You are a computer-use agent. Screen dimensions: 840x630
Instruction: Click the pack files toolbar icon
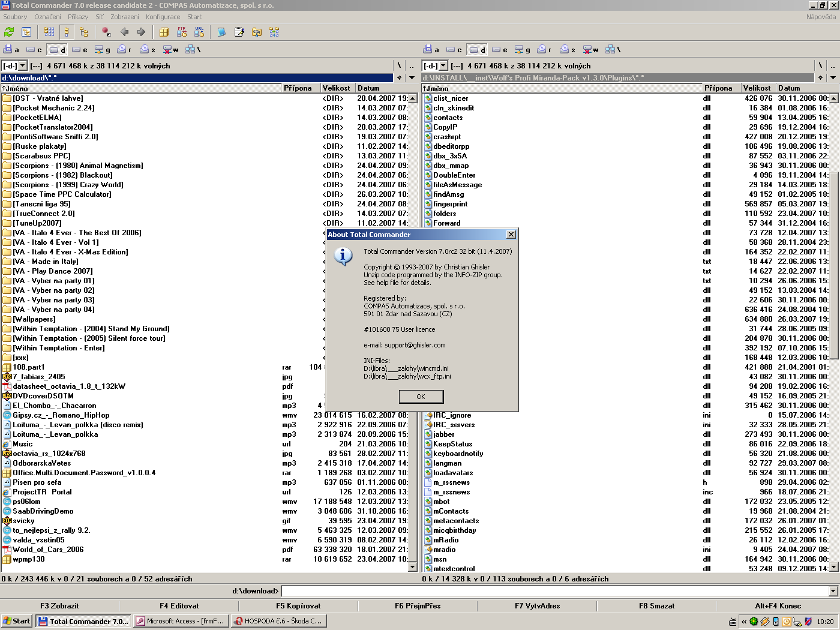(x=164, y=32)
